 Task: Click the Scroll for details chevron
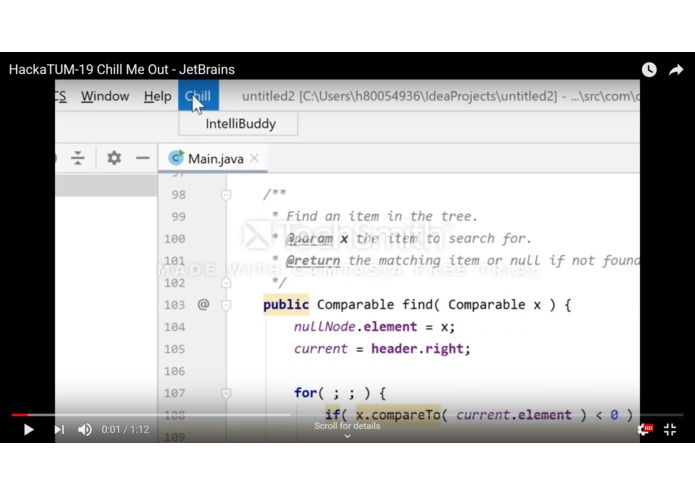[348, 436]
